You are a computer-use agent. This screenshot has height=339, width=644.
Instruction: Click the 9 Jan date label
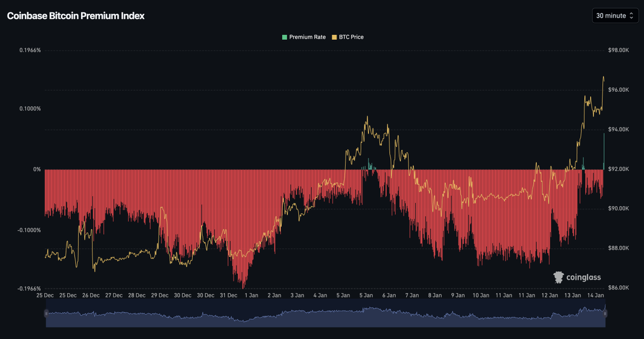click(458, 295)
